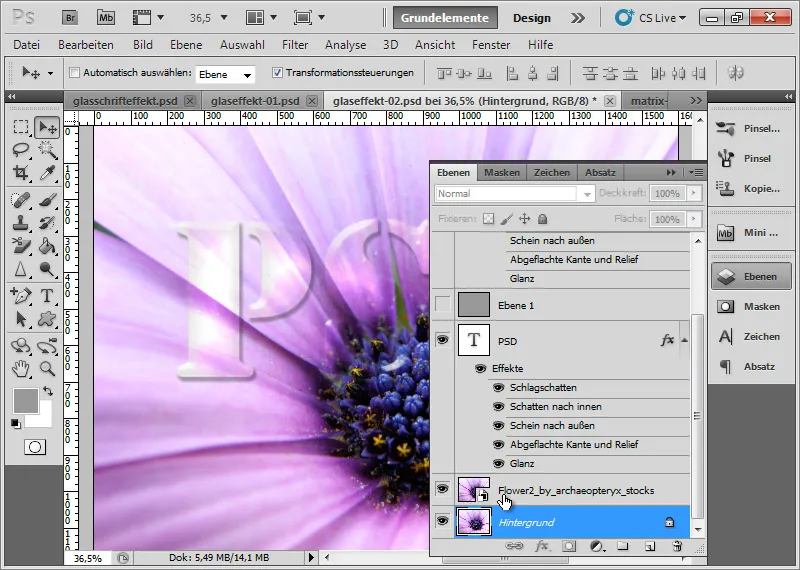Image resolution: width=800 pixels, height=570 pixels.
Task: Select the Path Selection tool
Action: pos(21,319)
